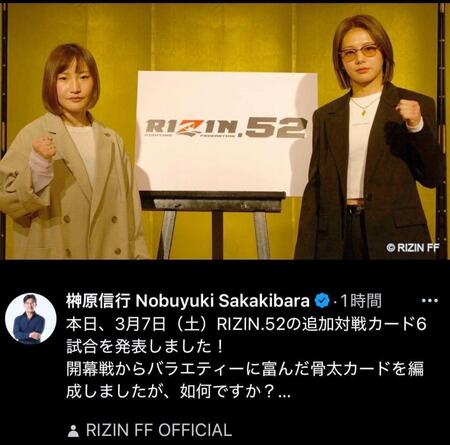This screenshot has height=445, width=450.
Task: Expand the truncated post at the trailing ellipsis
Action: tap(284, 393)
